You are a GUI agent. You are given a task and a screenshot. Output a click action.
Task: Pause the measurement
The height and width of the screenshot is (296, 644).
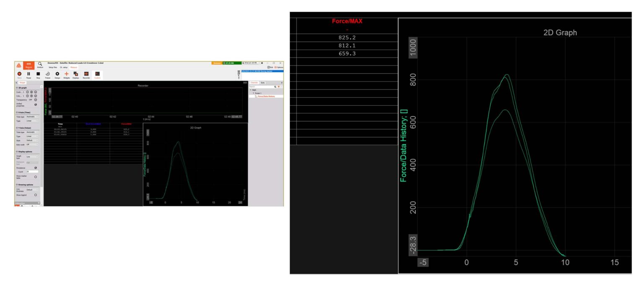(29, 74)
